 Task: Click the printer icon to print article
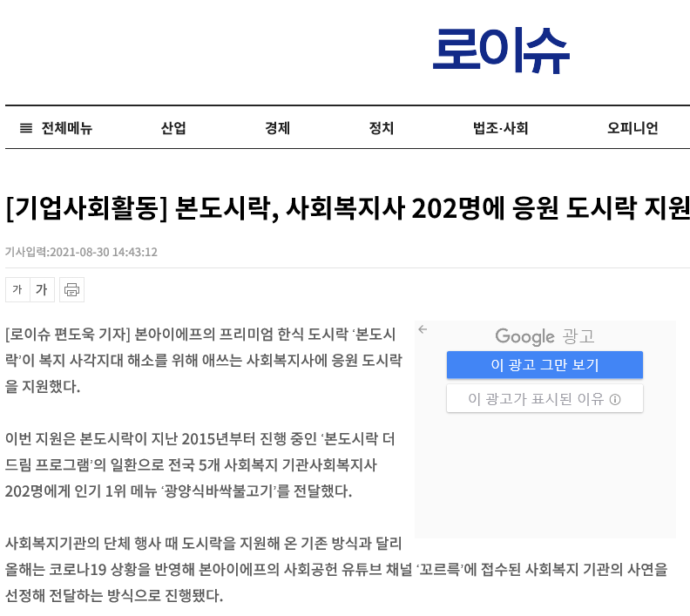click(x=71, y=289)
